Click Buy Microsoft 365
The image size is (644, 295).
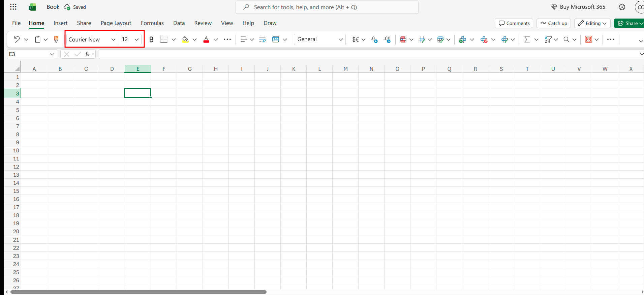point(578,7)
